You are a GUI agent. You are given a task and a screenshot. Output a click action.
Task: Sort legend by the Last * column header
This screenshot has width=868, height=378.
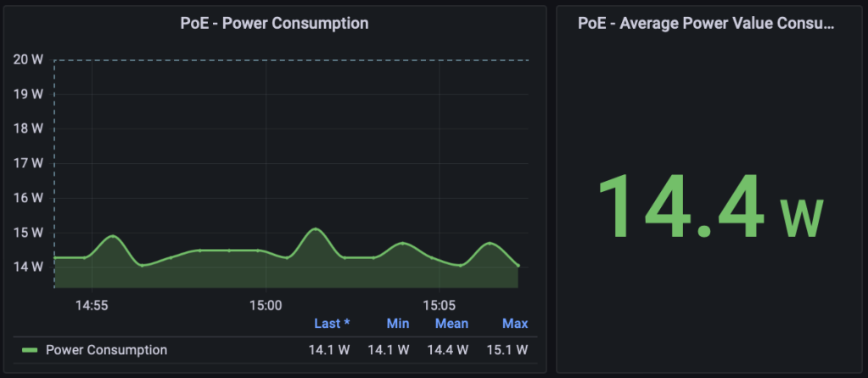click(x=331, y=324)
